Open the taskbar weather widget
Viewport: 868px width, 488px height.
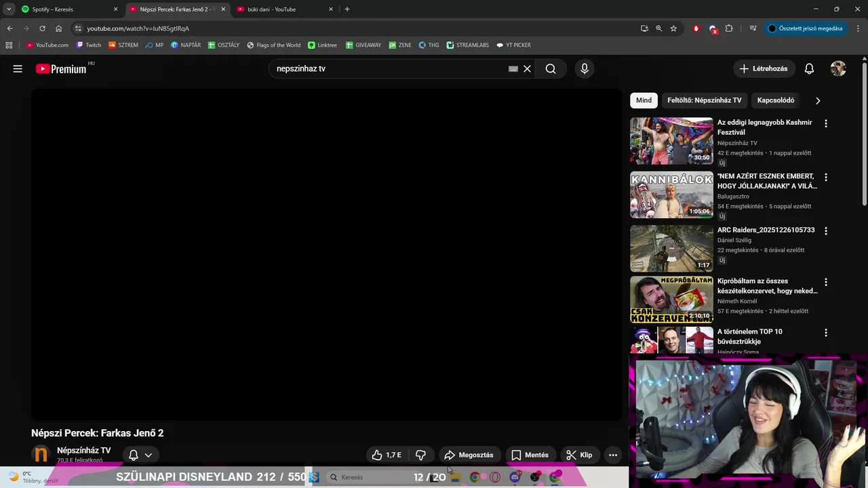[x=32, y=477]
